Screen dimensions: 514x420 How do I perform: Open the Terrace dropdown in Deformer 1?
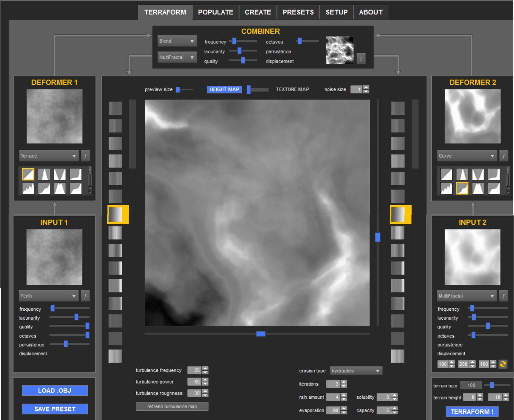[49, 156]
